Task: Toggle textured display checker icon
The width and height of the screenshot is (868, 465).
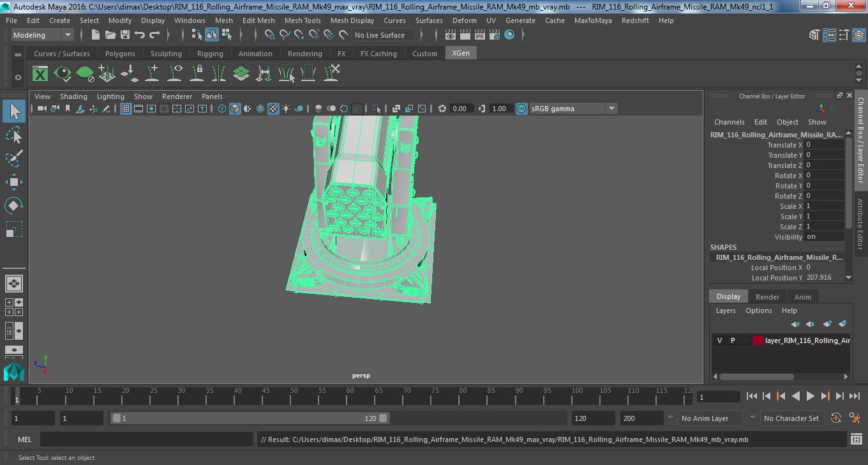Action: 273,109
